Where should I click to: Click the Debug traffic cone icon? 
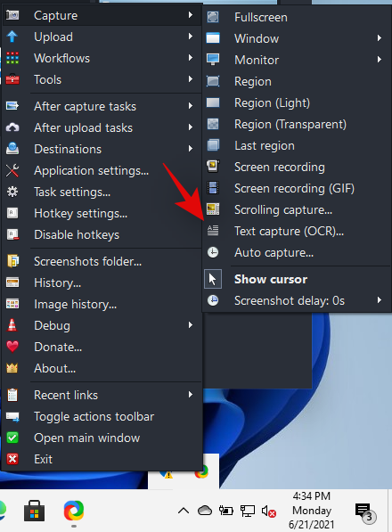pos(12,325)
